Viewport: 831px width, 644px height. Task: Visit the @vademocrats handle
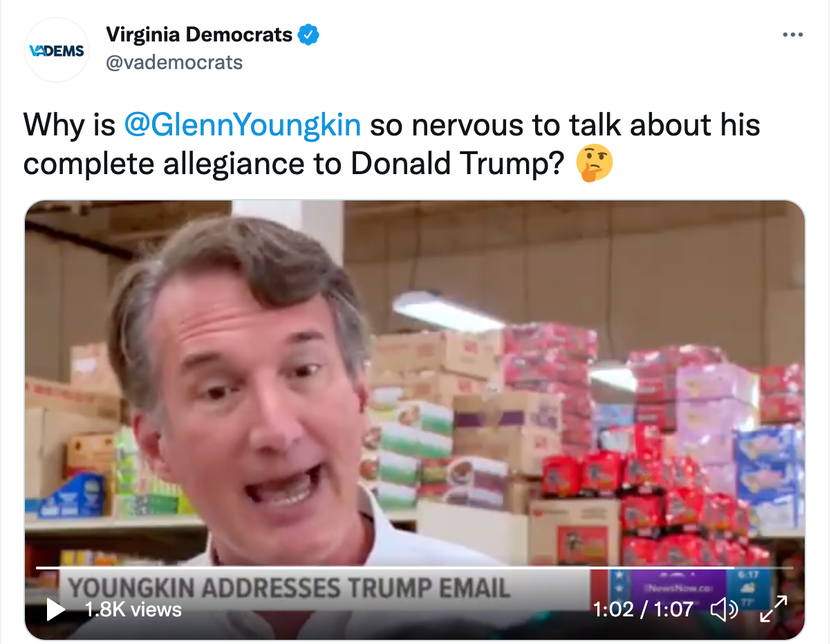[x=174, y=63]
